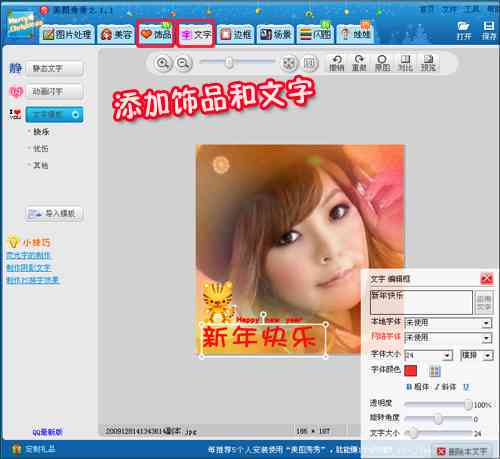Open the third tips link under 小技巧
The height and width of the screenshot is (459, 500).
tap(33, 280)
